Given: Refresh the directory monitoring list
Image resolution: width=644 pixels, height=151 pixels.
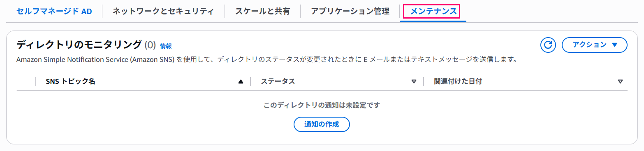Looking at the screenshot, I should (548, 45).
